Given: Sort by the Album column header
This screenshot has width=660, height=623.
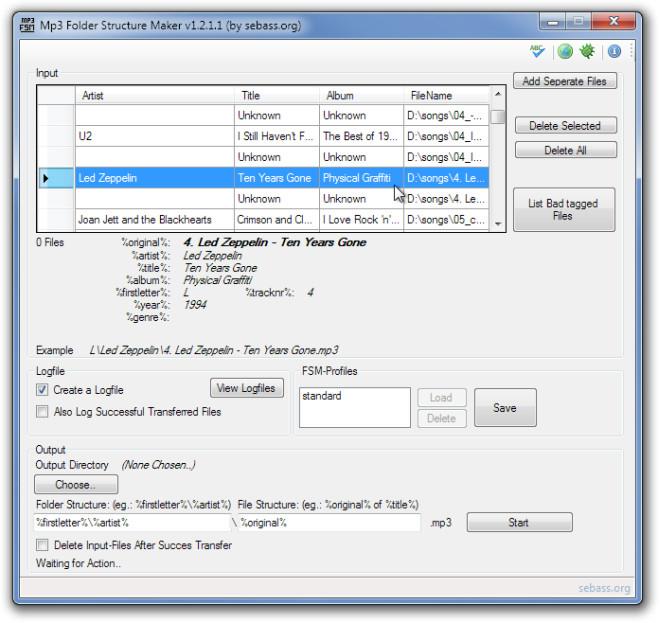Looking at the screenshot, I should click(x=360, y=96).
